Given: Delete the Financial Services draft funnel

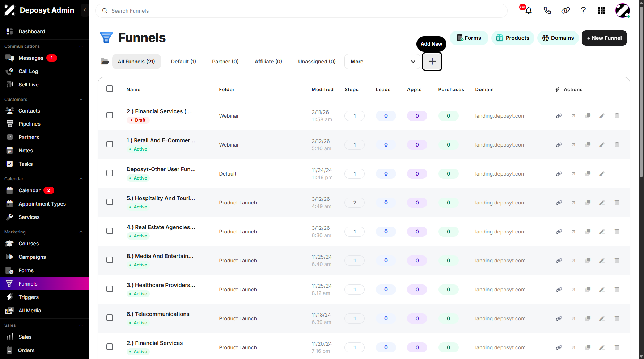Looking at the screenshot, I should coord(617,116).
